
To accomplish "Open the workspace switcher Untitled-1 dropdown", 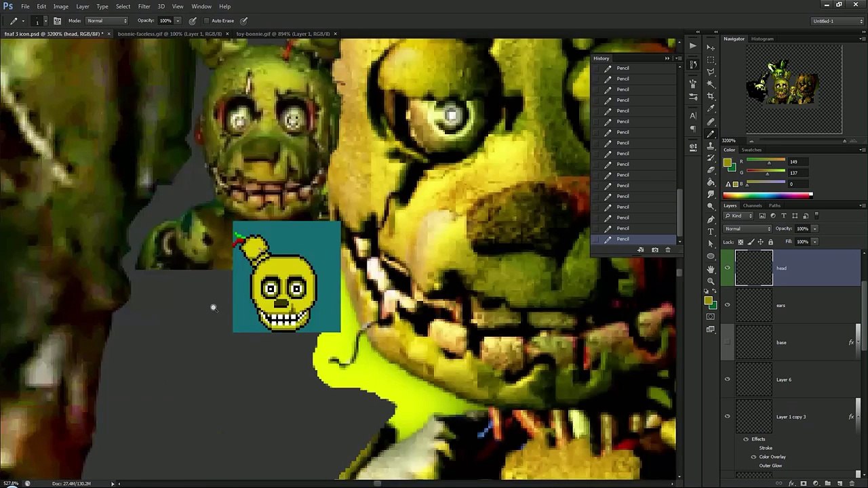I will (x=836, y=21).
